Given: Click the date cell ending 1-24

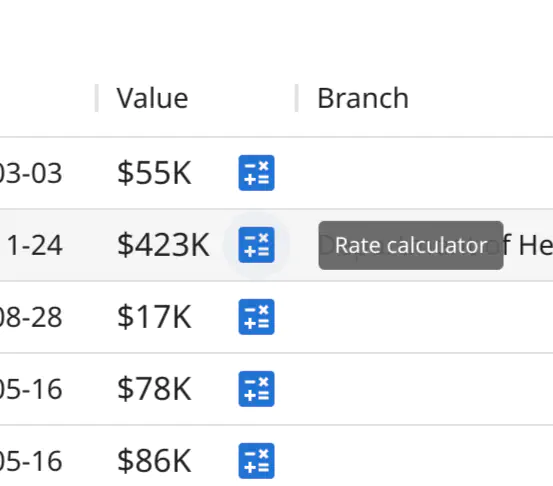Looking at the screenshot, I should point(34,245).
